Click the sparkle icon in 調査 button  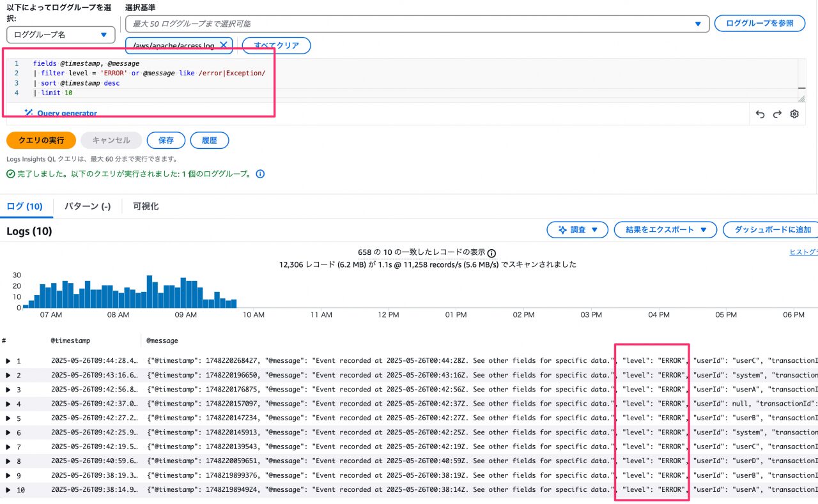pos(562,230)
